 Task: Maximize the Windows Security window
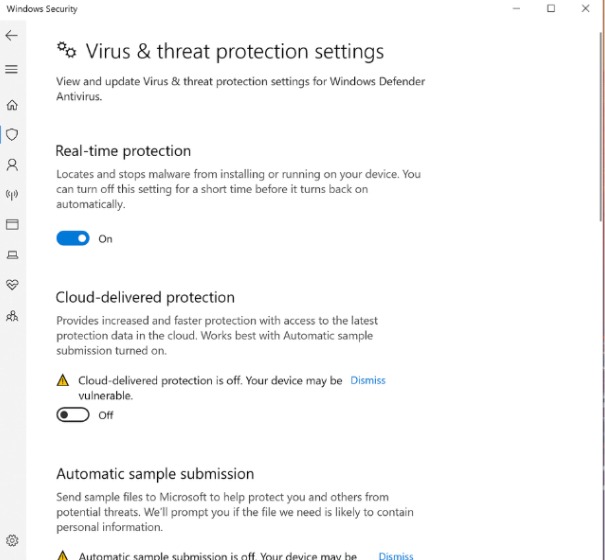click(x=551, y=9)
